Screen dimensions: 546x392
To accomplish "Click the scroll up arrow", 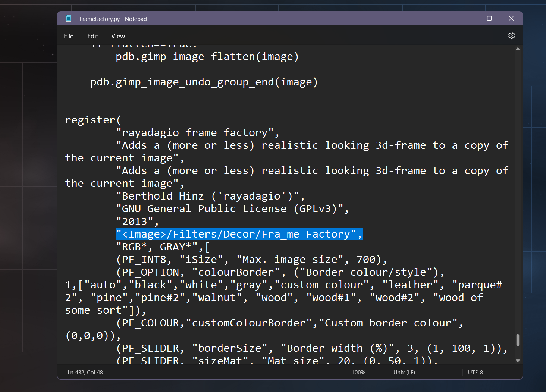I will [x=518, y=49].
